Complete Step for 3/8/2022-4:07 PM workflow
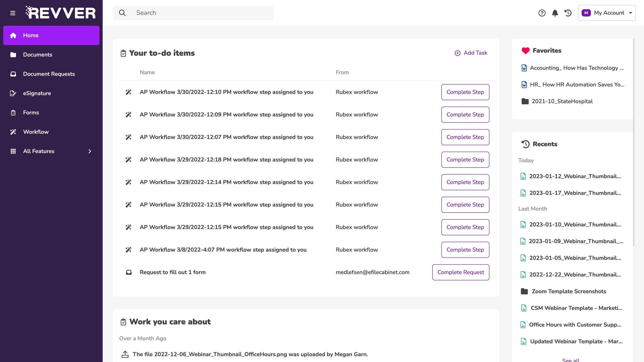This screenshot has height=362, width=644. pos(465,250)
